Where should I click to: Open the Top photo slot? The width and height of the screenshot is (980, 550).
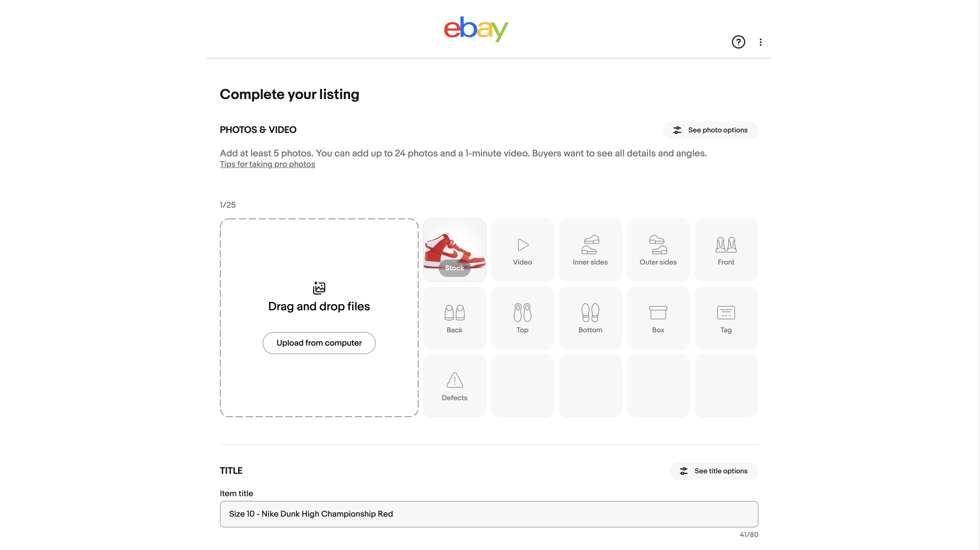[x=522, y=317]
